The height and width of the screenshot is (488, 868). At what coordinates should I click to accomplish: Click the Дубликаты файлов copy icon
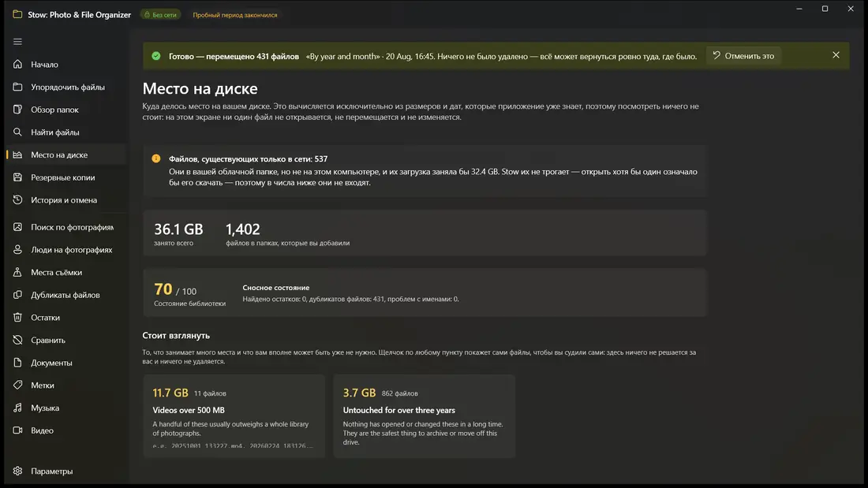point(17,295)
